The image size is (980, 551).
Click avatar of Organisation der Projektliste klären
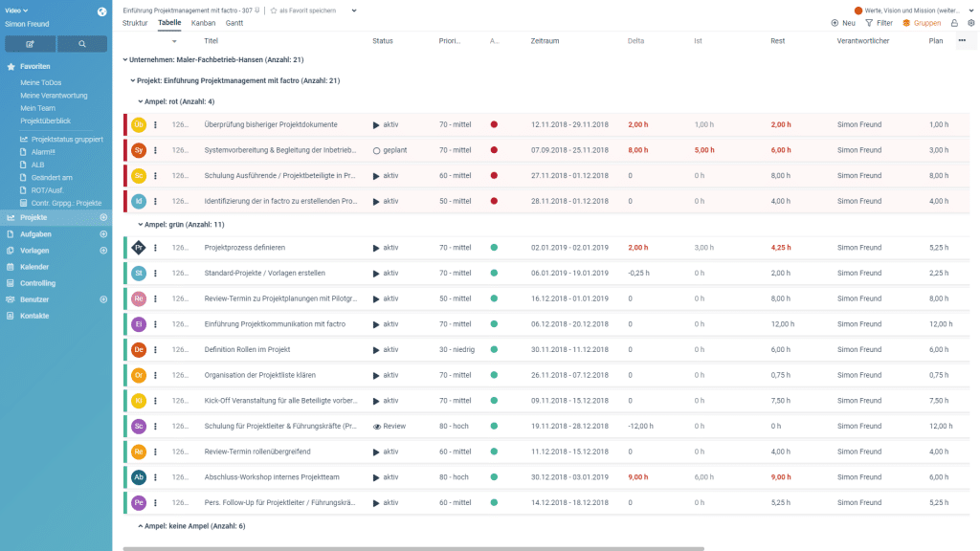point(139,375)
